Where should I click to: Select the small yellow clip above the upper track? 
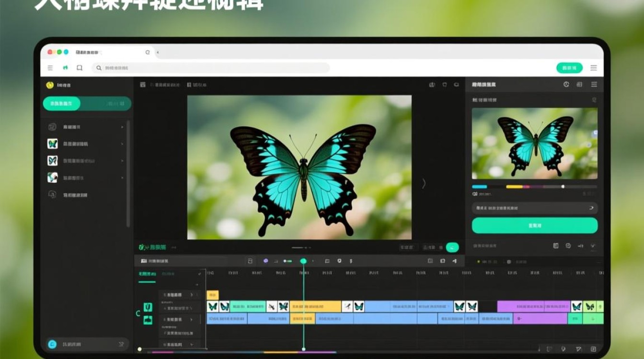point(212,295)
